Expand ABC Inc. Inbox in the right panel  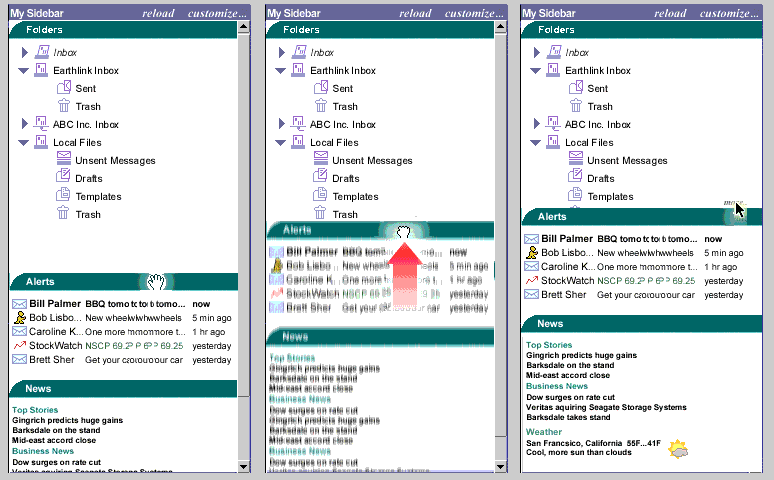(x=537, y=123)
